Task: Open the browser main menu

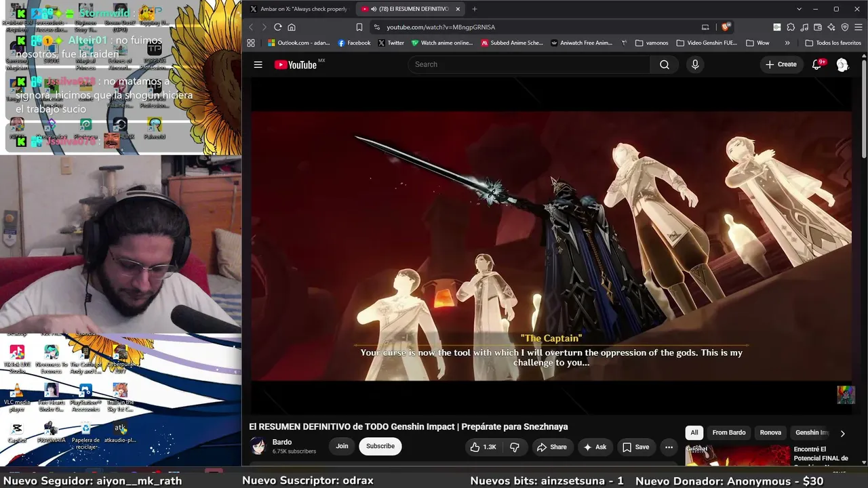Action: [x=859, y=27]
